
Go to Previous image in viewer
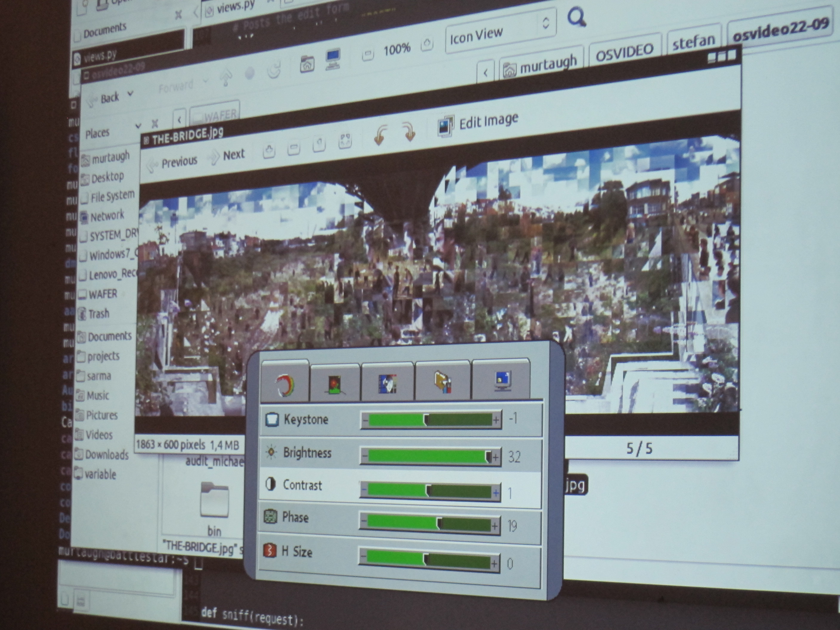click(x=172, y=163)
